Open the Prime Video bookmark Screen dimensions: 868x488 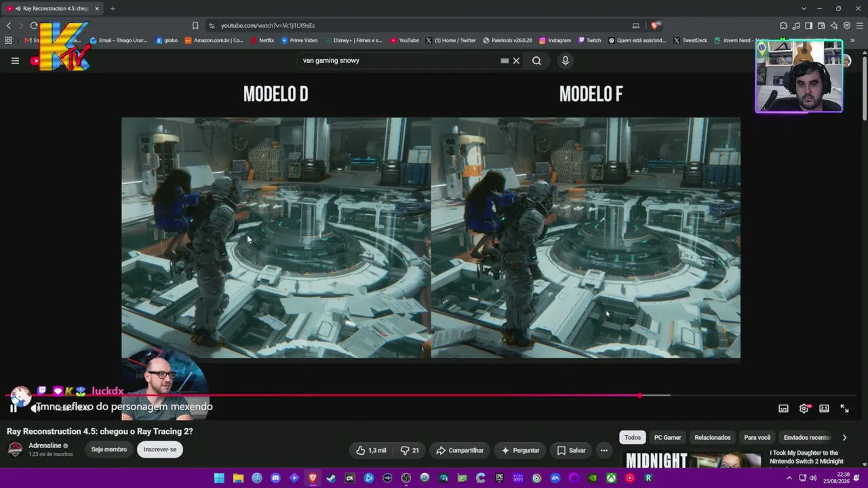299,40
